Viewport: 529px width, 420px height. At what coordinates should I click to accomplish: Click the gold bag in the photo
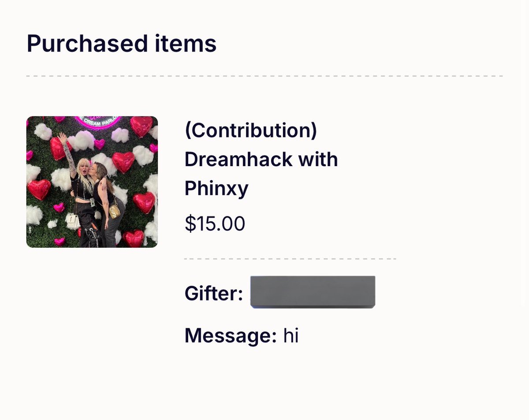[115, 211]
